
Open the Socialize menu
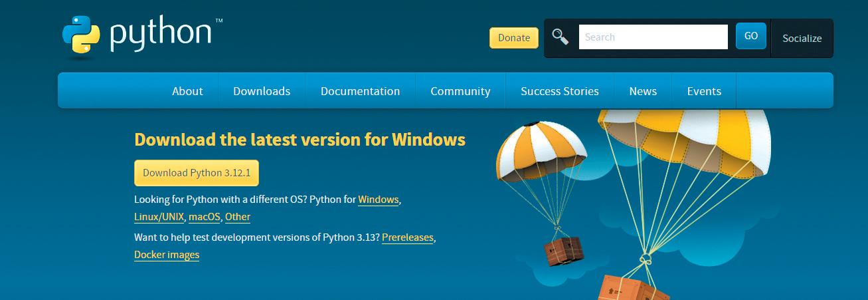click(802, 39)
